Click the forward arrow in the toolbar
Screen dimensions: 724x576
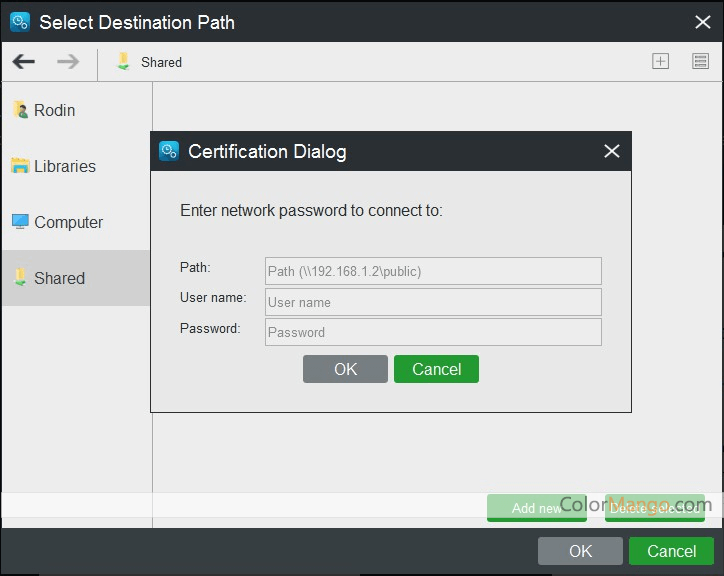[68, 62]
